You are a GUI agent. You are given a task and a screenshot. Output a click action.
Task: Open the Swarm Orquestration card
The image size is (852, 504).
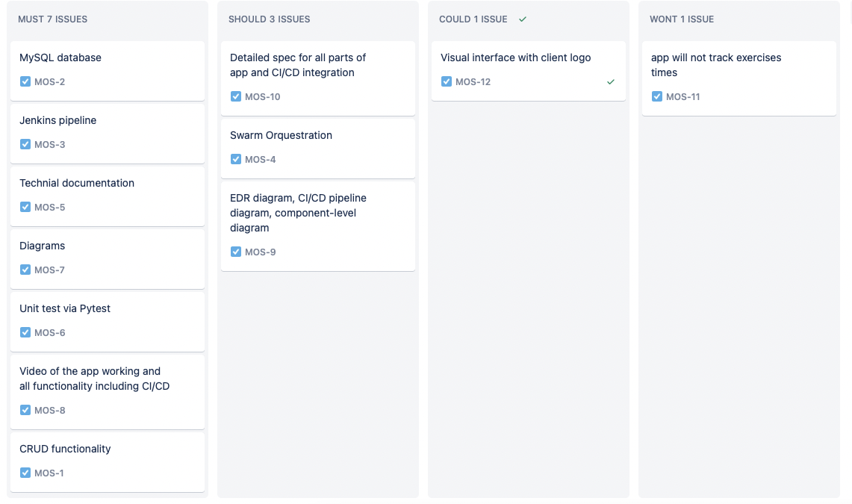tap(281, 135)
